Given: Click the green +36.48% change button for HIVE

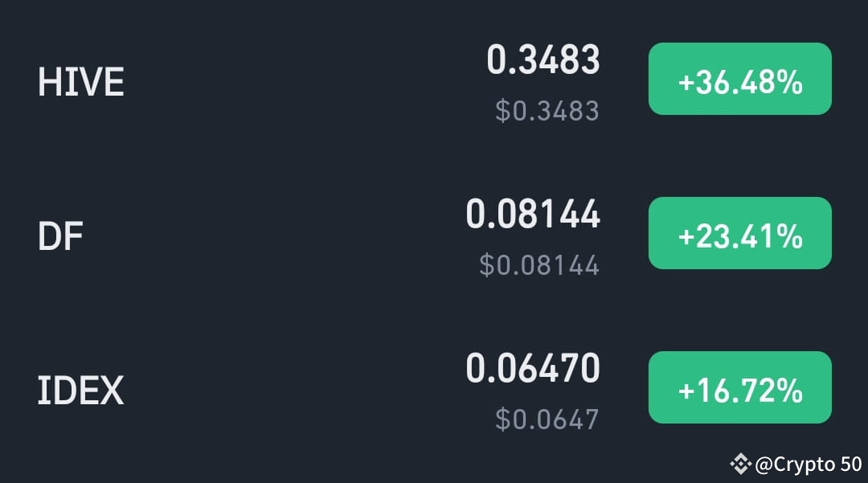Looking at the screenshot, I should [x=739, y=79].
